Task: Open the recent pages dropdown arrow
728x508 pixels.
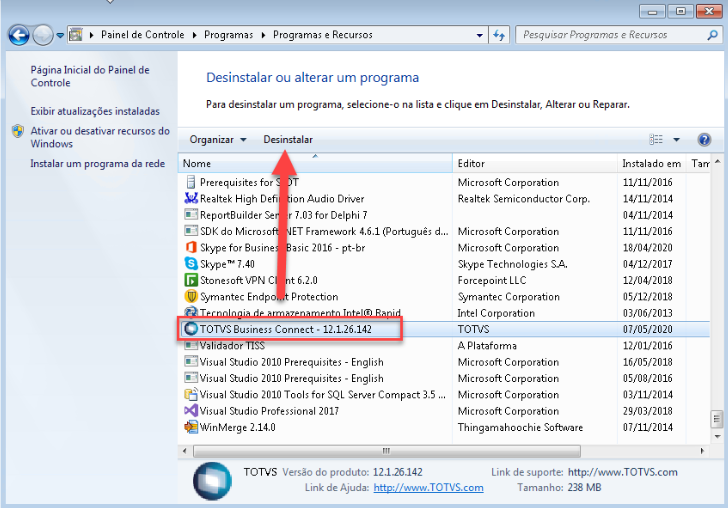Action: pyautogui.click(x=60, y=35)
